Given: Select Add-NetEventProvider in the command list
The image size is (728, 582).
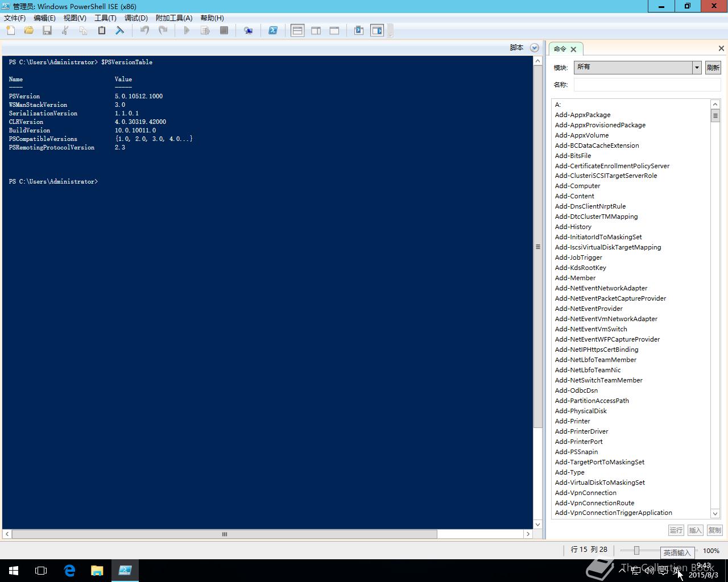Looking at the screenshot, I should (x=589, y=309).
